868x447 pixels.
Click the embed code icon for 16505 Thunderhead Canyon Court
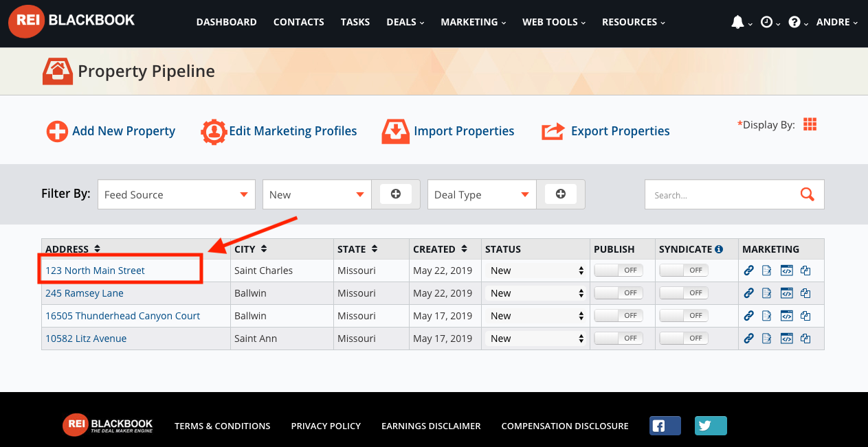[x=787, y=316]
